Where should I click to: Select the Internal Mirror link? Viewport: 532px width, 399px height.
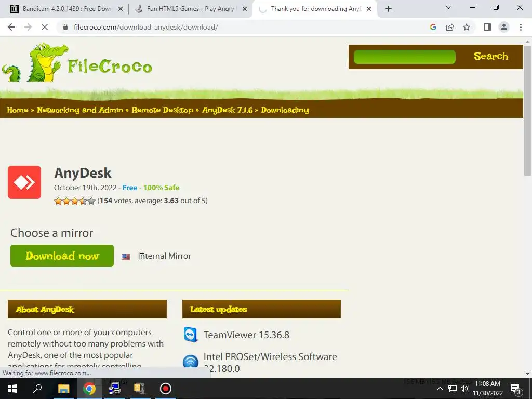pos(165,256)
